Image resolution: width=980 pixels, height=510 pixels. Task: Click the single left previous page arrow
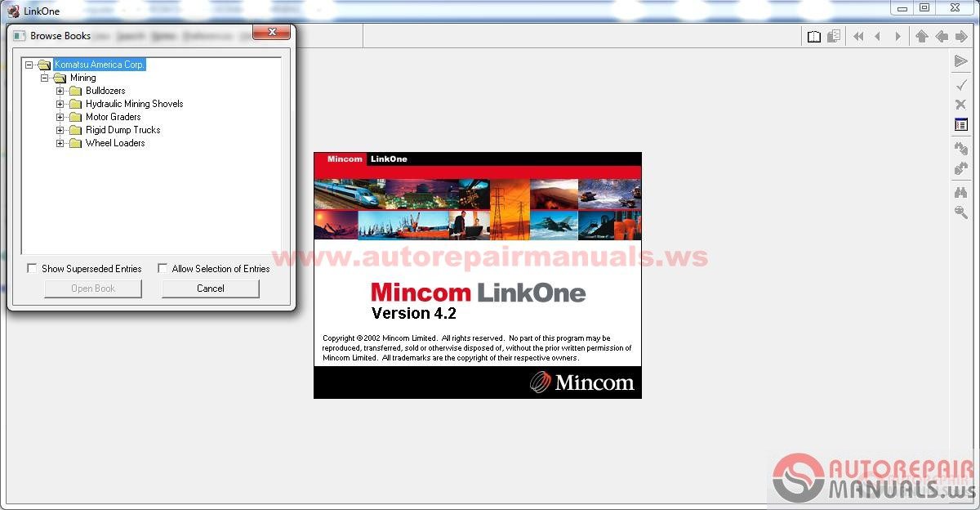(x=878, y=36)
